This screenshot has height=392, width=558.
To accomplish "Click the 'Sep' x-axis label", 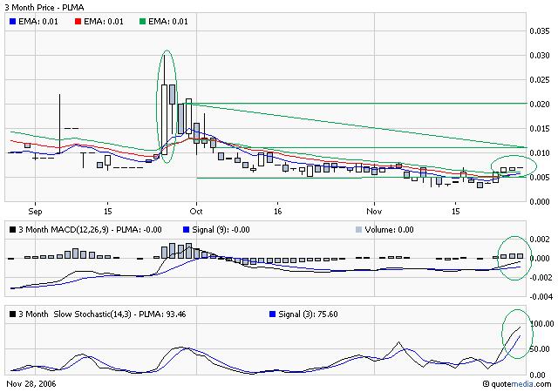I will pos(35,212).
